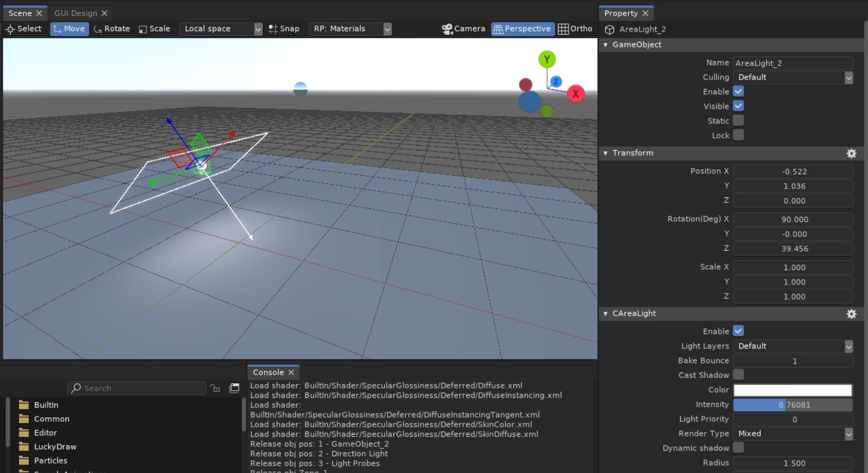The height and width of the screenshot is (473, 868).
Task: Close the GUI Design tab
Action: click(104, 13)
